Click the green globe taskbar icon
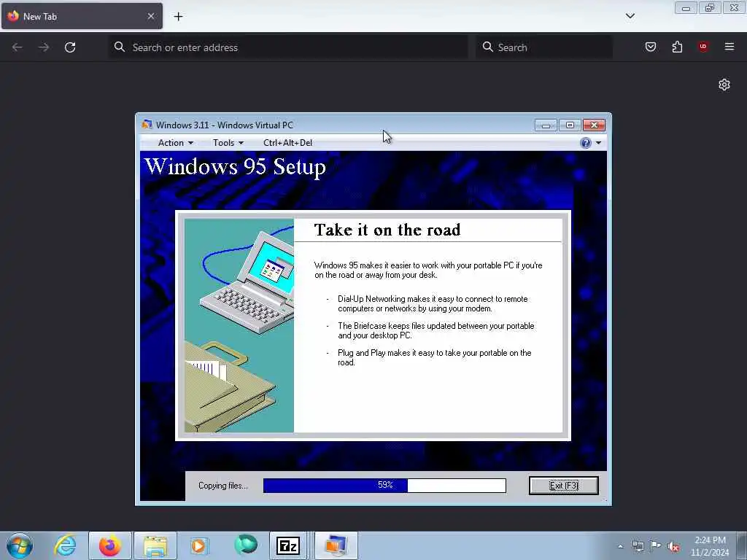The height and width of the screenshot is (560, 747). 246,545
